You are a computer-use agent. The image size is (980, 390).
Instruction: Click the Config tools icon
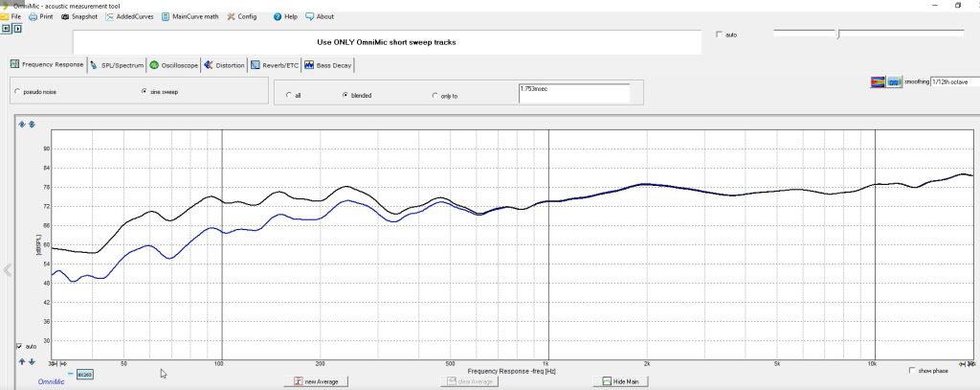click(232, 16)
